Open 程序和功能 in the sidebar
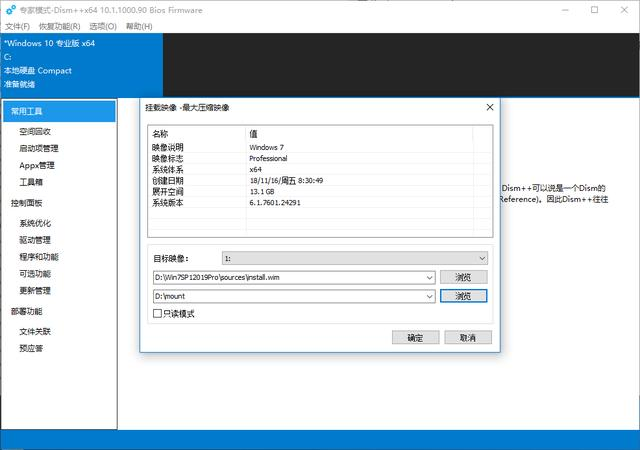This screenshot has width=640, height=450. pos(39,257)
